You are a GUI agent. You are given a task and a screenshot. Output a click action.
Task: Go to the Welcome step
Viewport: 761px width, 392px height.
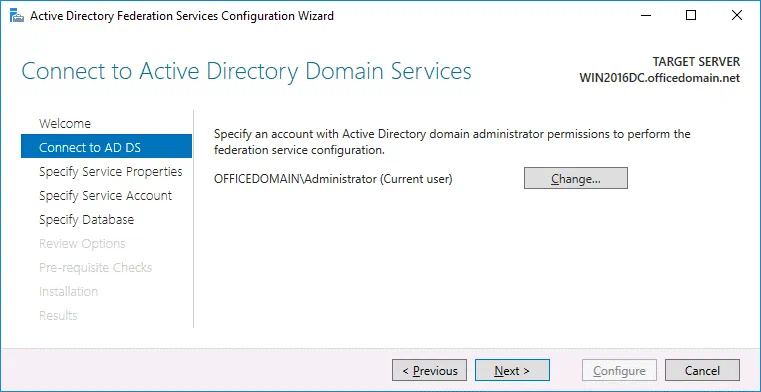click(65, 123)
